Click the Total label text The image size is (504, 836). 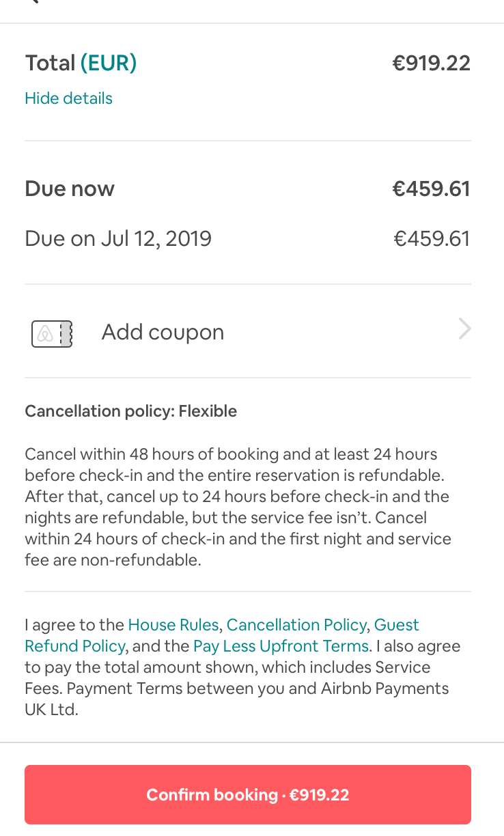tap(50, 64)
